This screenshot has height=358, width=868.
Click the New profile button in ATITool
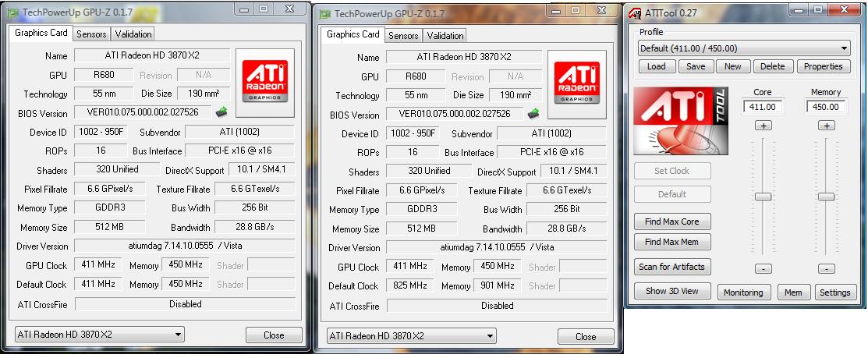click(732, 66)
